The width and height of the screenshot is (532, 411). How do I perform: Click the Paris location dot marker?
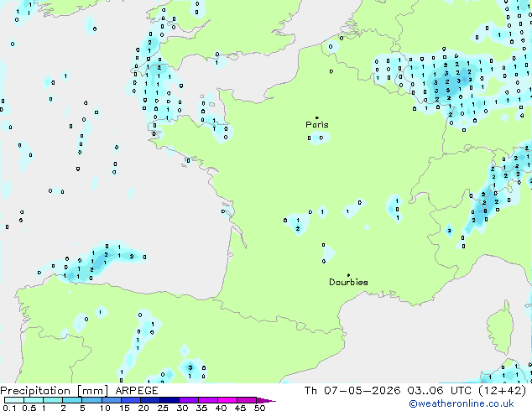click(x=317, y=117)
